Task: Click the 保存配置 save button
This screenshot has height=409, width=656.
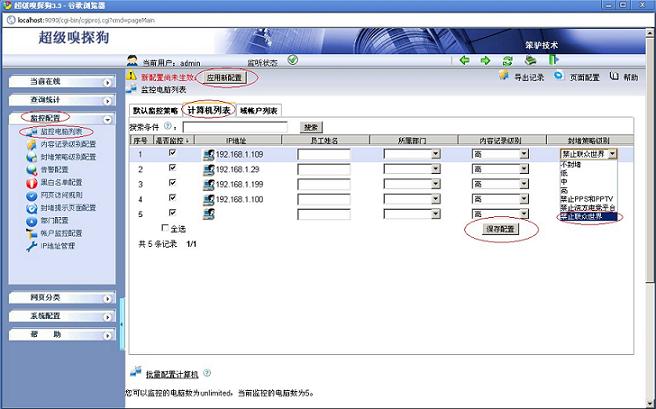Action: [500, 229]
